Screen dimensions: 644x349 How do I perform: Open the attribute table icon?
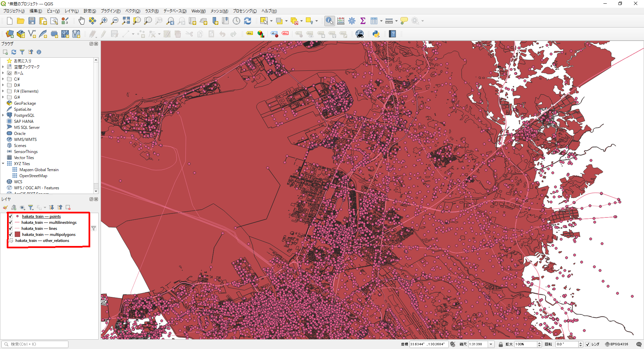[374, 21]
